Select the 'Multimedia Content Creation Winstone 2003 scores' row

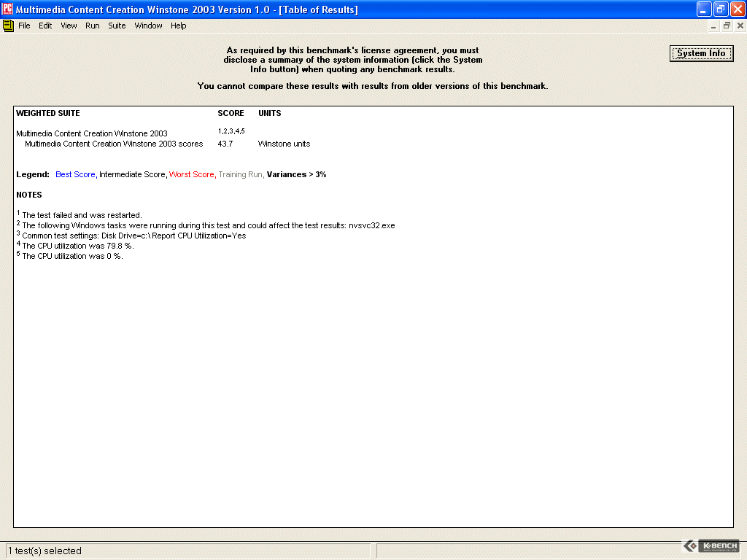[x=114, y=144]
